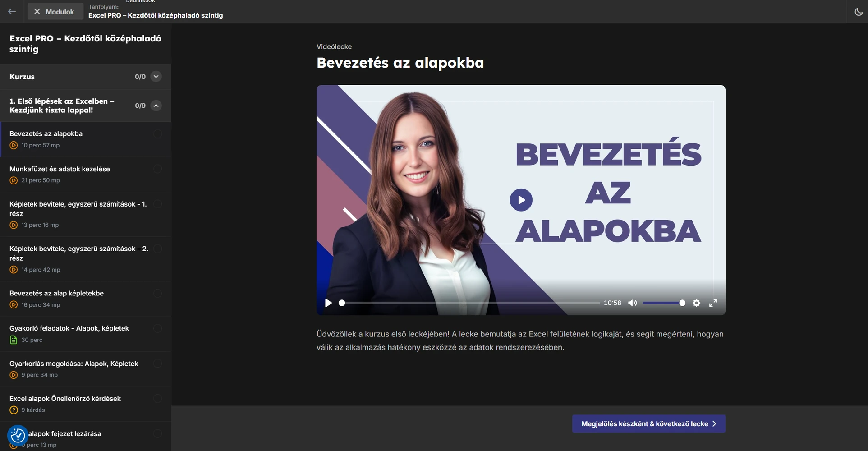Viewport: 868px width, 451px height.
Task: Open Gyarkorlás megoldása: Alapok, Képletek
Action: click(86, 369)
